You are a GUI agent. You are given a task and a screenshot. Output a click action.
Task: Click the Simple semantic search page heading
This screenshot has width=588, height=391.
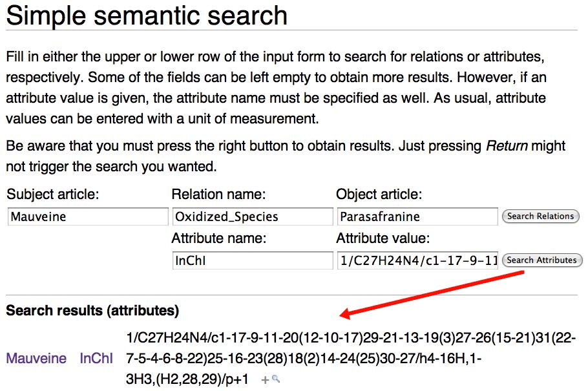[x=147, y=16]
